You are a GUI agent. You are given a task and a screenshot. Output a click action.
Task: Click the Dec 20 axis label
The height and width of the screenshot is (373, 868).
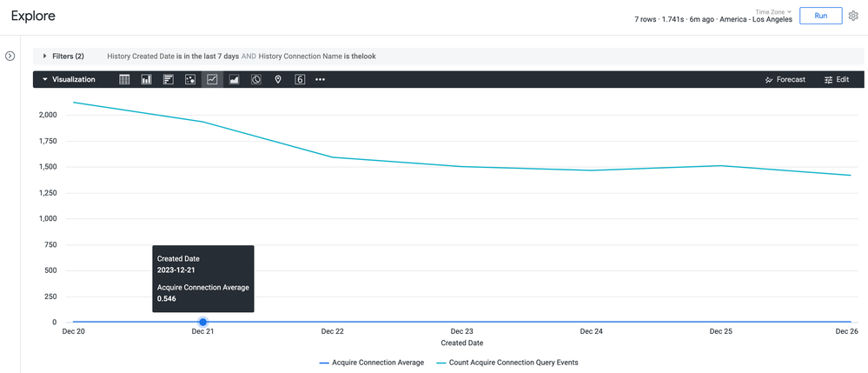click(x=72, y=331)
